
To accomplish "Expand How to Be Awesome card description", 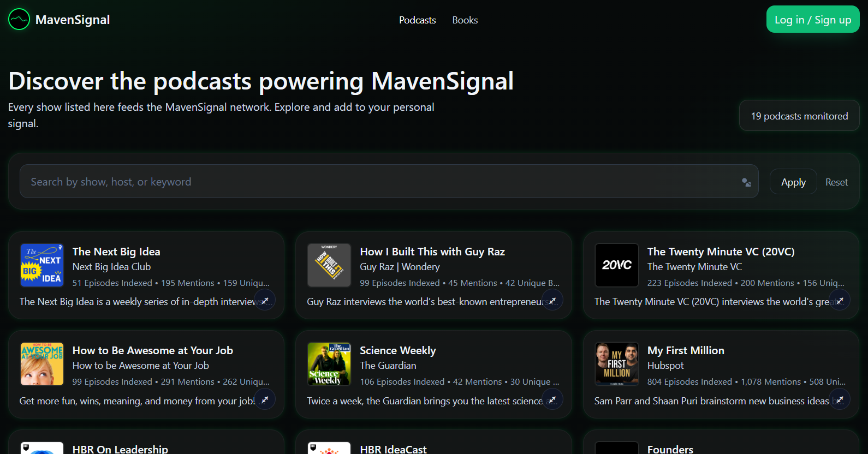I will pyautogui.click(x=265, y=399).
